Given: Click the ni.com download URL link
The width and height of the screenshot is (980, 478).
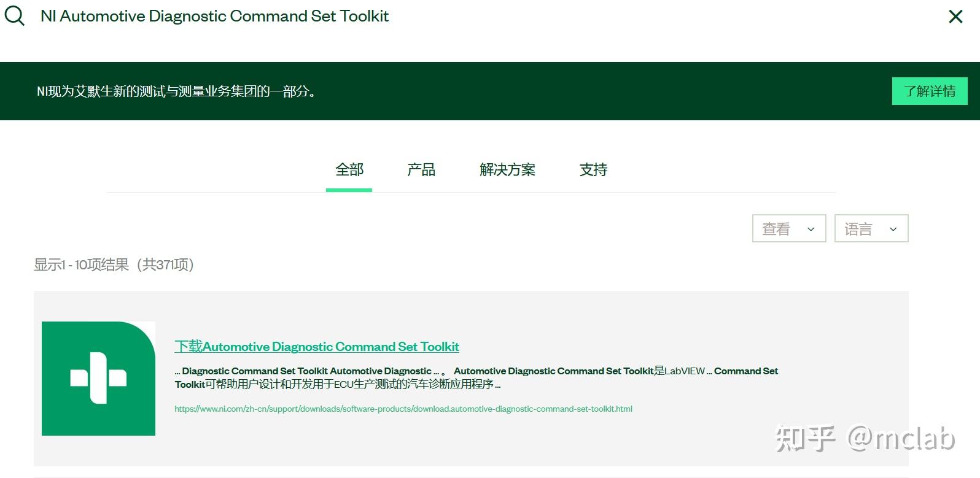Looking at the screenshot, I should [403, 409].
